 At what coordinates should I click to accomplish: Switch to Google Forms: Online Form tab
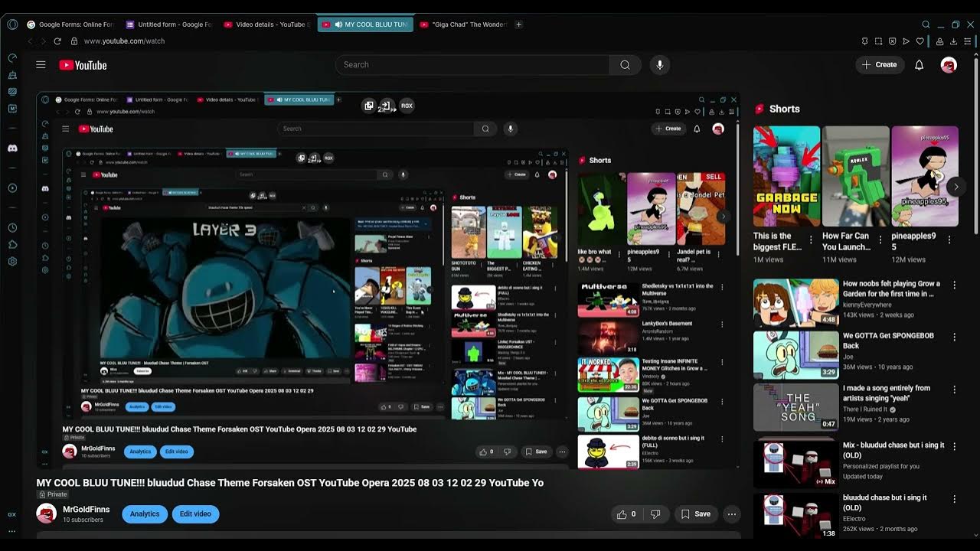click(70, 24)
